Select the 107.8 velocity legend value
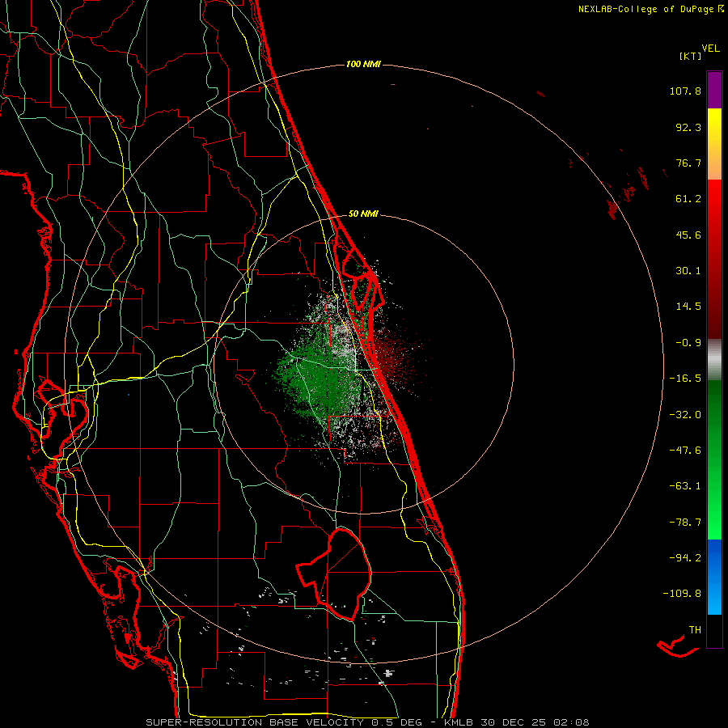 click(685, 91)
